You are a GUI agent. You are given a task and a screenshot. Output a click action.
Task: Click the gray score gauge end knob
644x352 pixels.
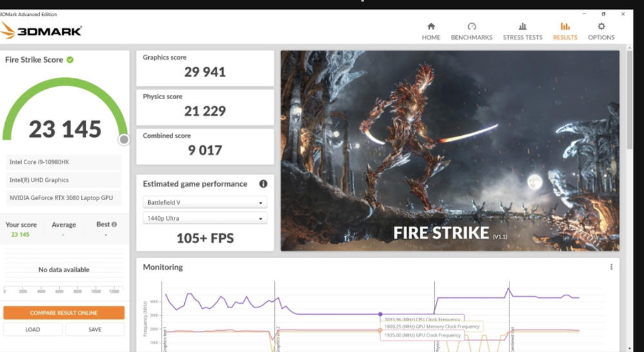click(124, 139)
